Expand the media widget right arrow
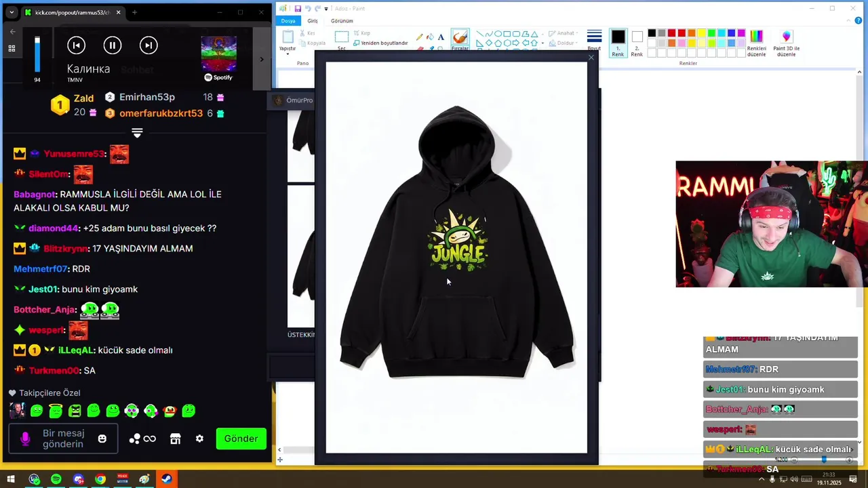 click(x=262, y=59)
